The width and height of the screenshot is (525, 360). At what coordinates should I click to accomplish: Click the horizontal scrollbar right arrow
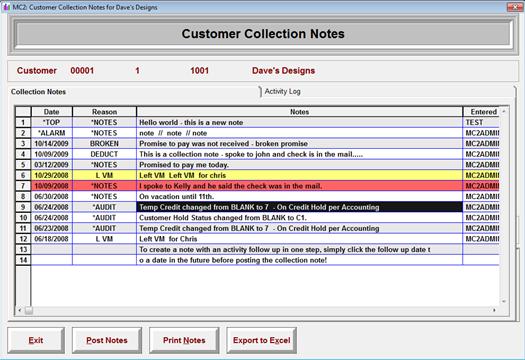[495, 310]
